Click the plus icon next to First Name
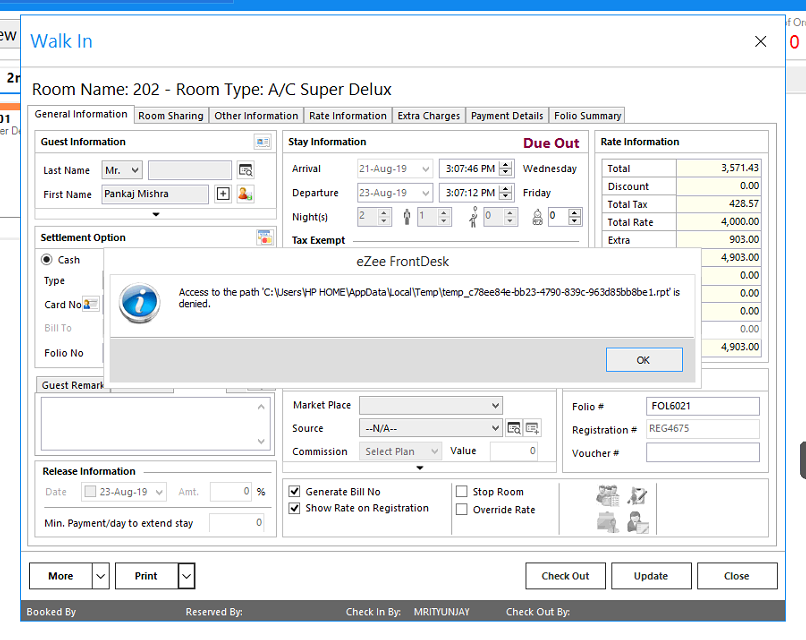Image resolution: width=806 pixels, height=640 pixels. tap(223, 194)
